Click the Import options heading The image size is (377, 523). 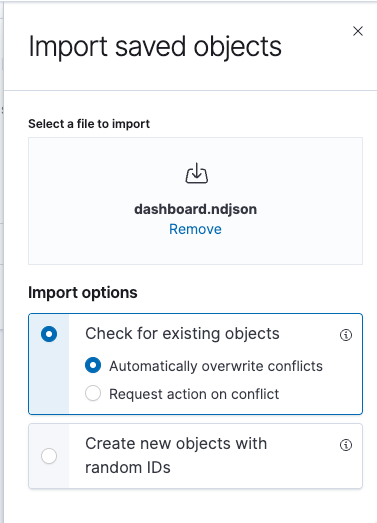pos(83,293)
